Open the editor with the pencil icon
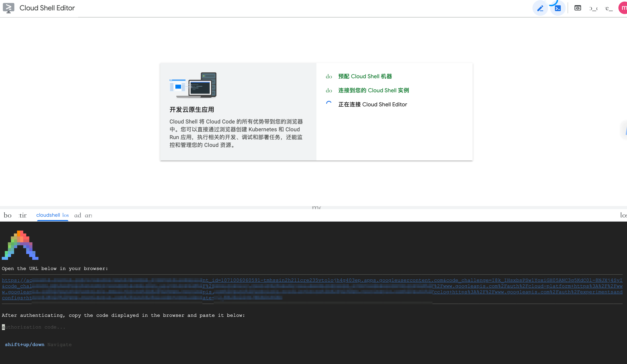This screenshot has width=627, height=364. point(540,8)
